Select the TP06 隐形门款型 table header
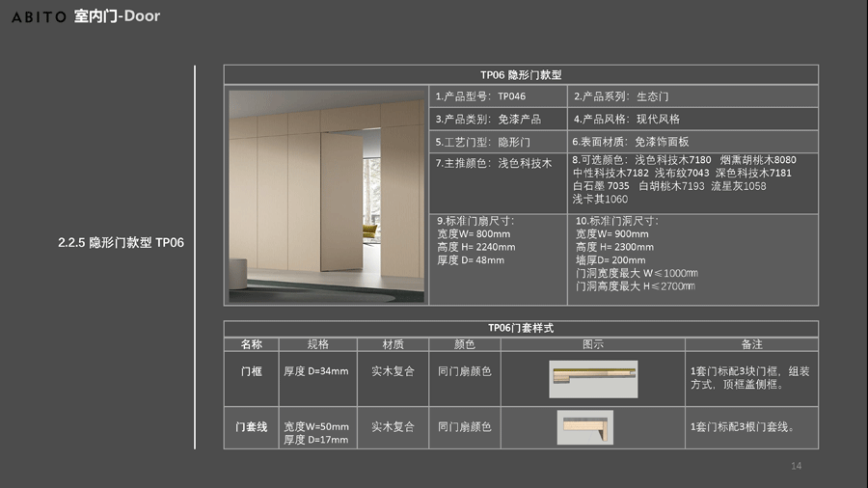The height and width of the screenshot is (488, 868). [x=521, y=75]
